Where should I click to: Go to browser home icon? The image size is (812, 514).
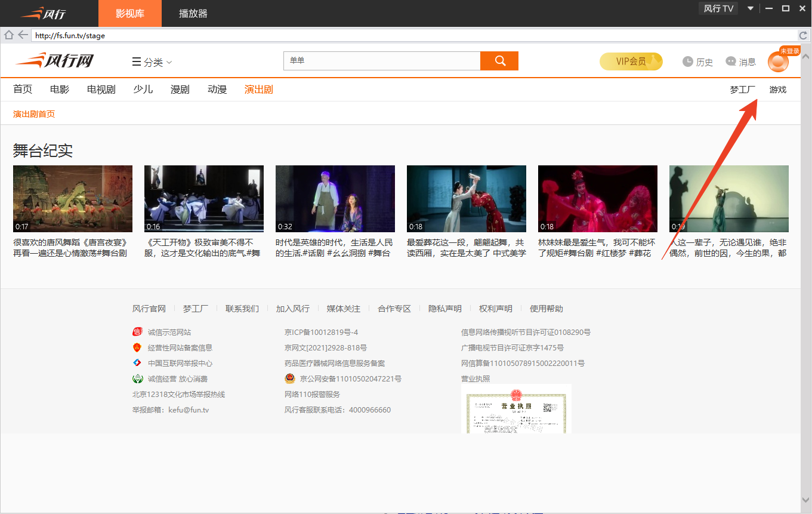coord(9,35)
